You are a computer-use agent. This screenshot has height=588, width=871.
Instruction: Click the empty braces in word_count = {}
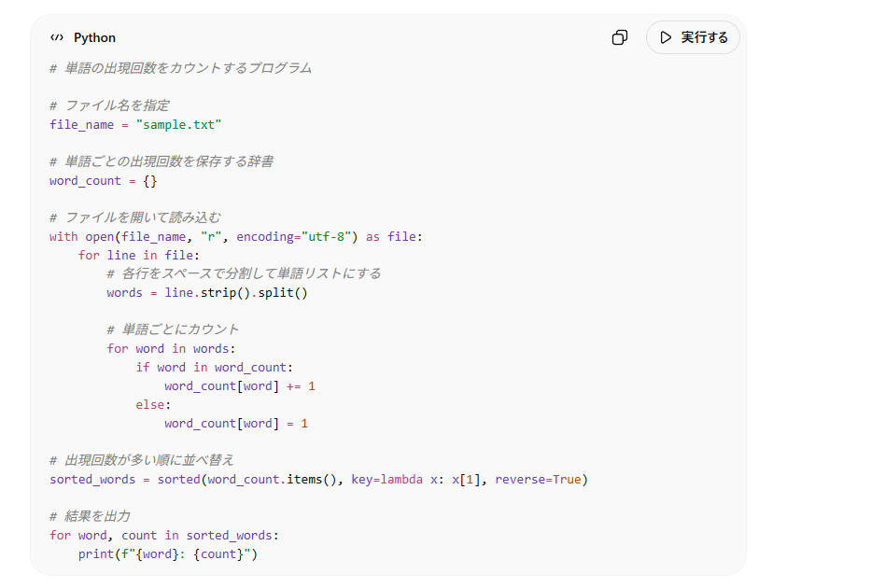tap(150, 180)
